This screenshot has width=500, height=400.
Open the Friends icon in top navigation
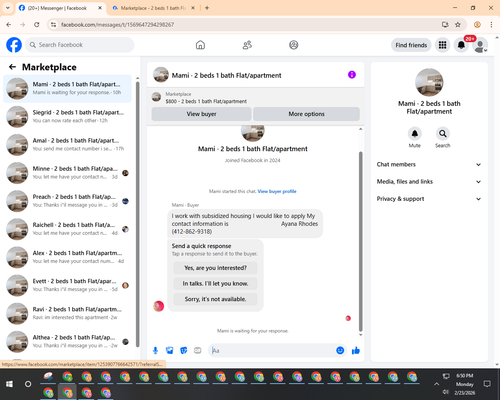click(247, 45)
